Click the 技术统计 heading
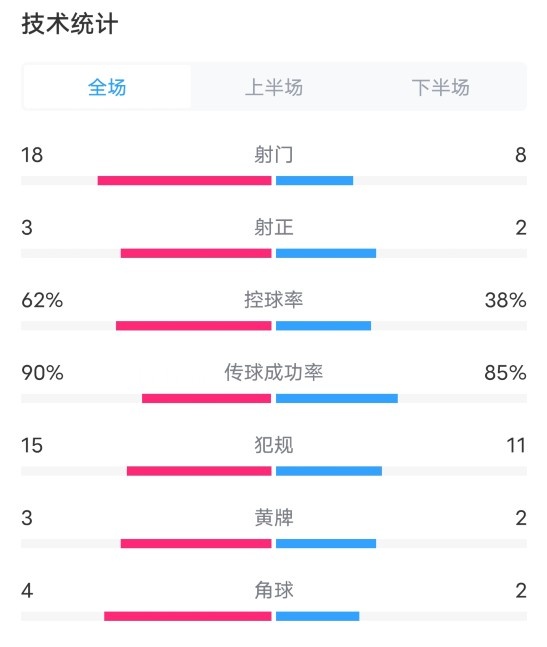 click(x=70, y=23)
